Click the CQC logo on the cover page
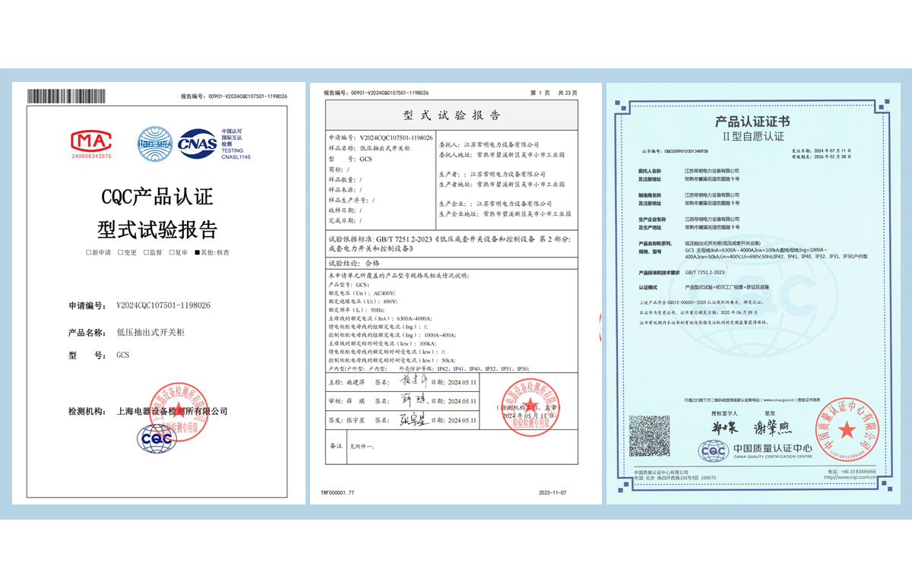Image resolution: width=912 pixels, height=588 pixels. coord(156,438)
